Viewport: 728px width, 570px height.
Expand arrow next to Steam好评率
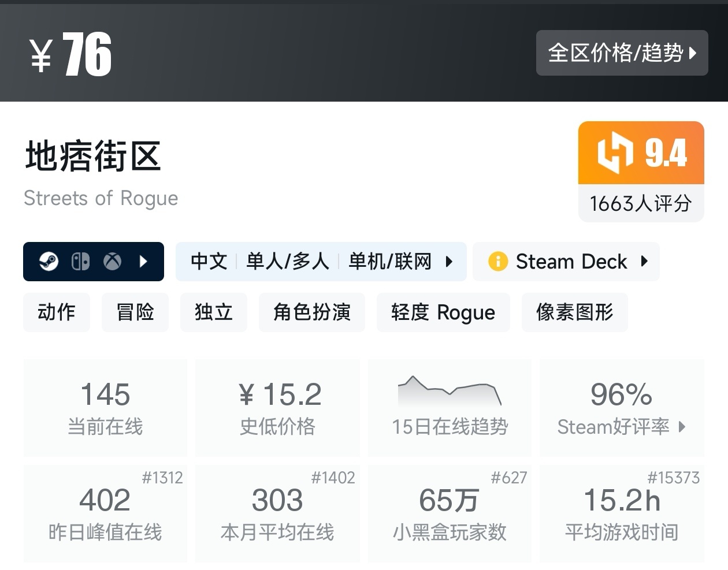pyautogui.click(x=682, y=427)
